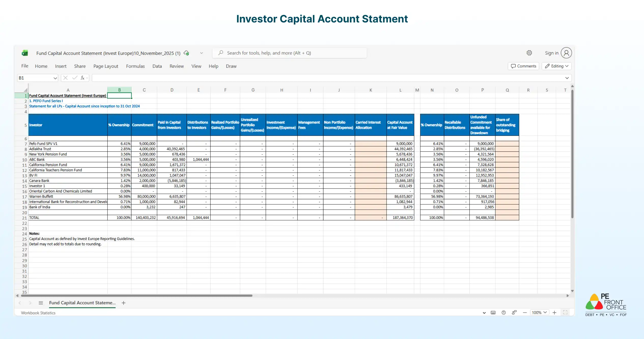This screenshot has height=339, width=644.
Task: Open the View tab
Action: tap(196, 66)
